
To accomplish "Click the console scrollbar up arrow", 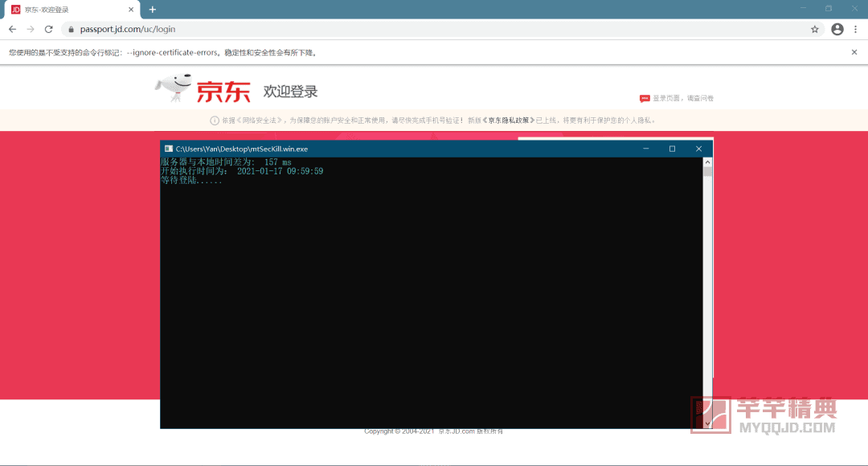I will [x=707, y=162].
